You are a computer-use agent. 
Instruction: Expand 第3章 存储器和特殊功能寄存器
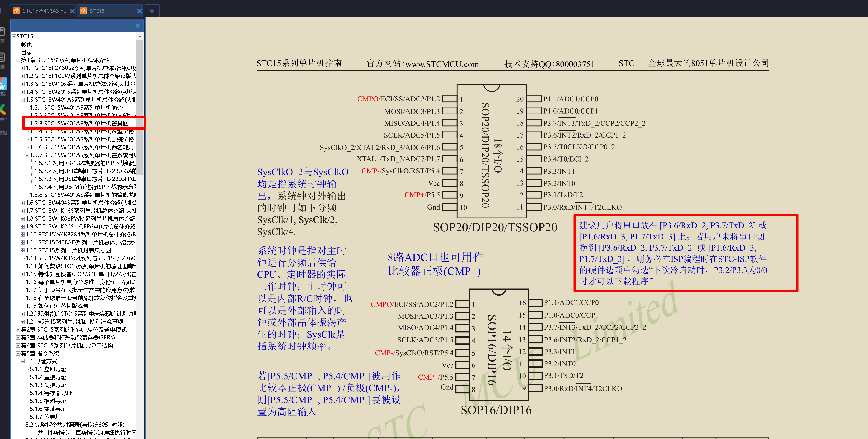coord(18,338)
